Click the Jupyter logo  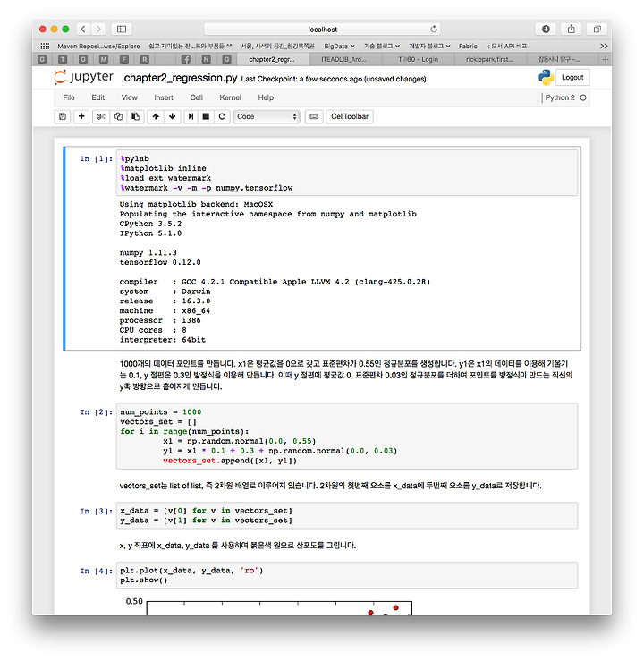point(84,78)
